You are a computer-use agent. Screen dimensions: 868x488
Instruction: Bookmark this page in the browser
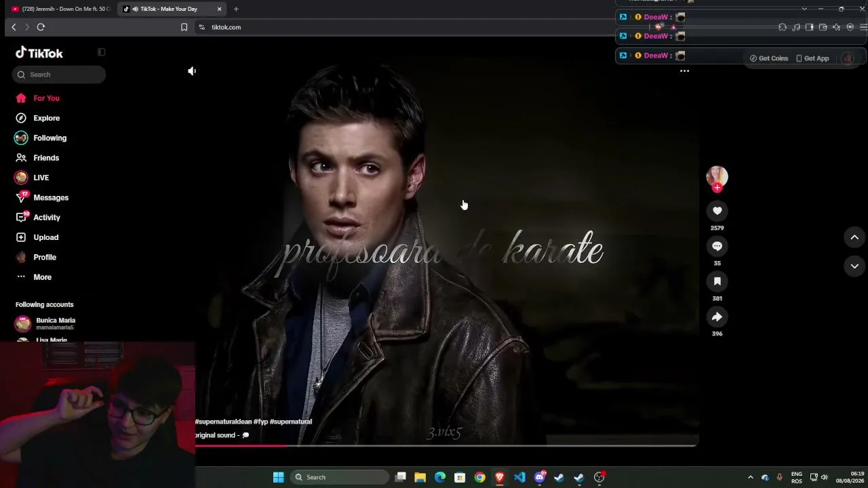(184, 27)
